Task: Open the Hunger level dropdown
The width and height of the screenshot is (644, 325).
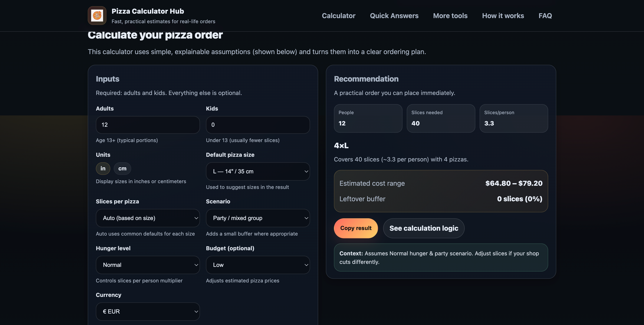Action: pyautogui.click(x=148, y=265)
